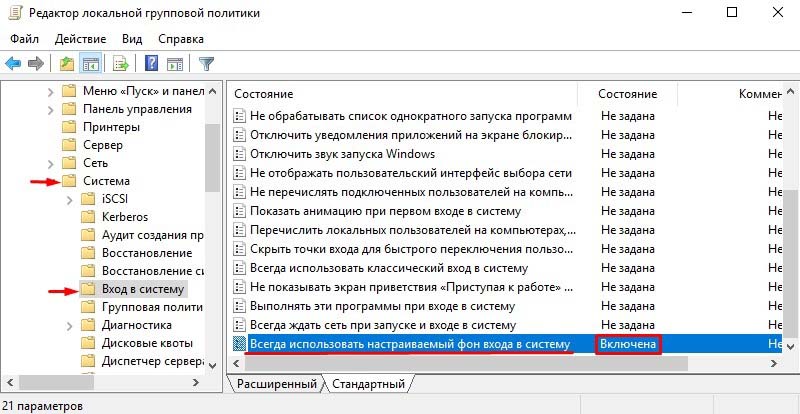The width and height of the screenshot is (800, 414).
Task: Switch to the Расширенный tab
Action: tap(277, 384)
